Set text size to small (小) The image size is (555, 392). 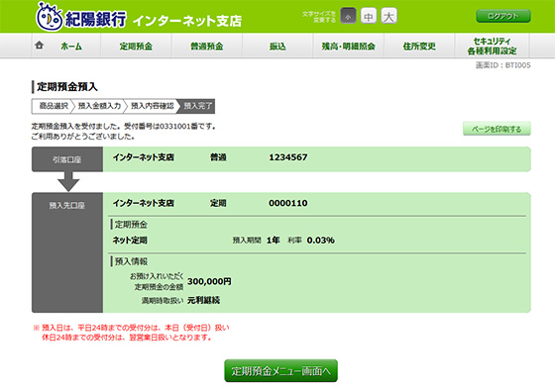pyautogui.click(x=348, y=16)
